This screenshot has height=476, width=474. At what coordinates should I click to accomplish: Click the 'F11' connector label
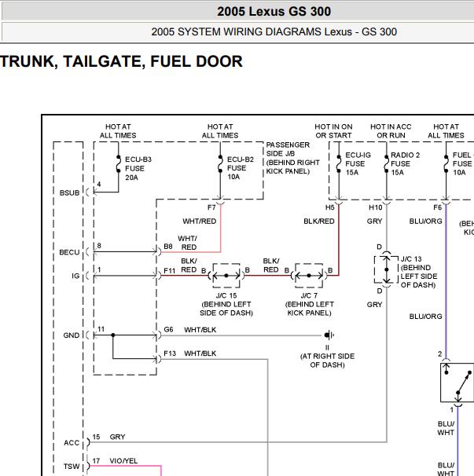tap(170, 270)
